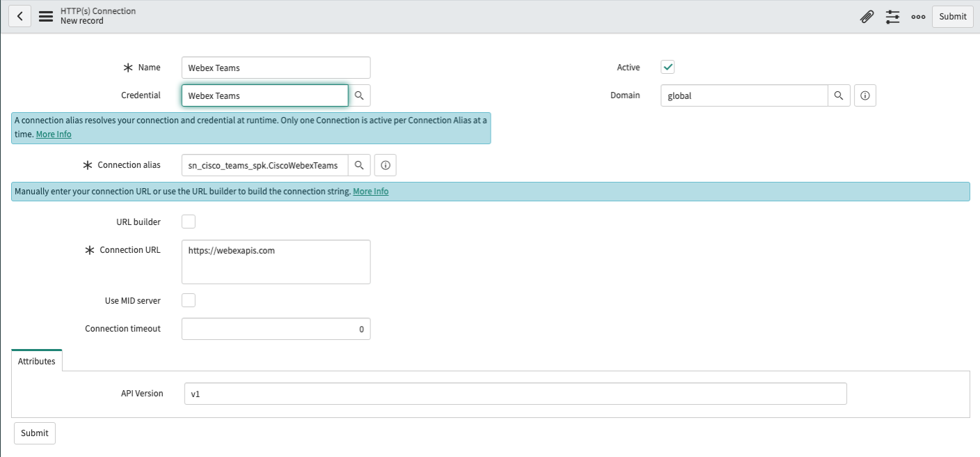Click the 'Connection URL' field label
This screenshot has width=980, height=457.
click(x=130, y=249)
